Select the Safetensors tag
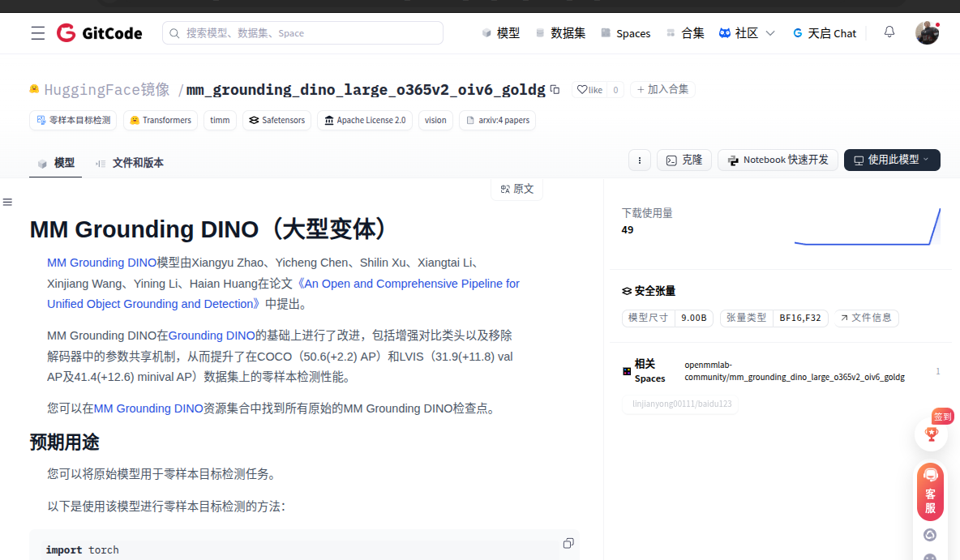The image size is (960, 560). coord(276,120)
